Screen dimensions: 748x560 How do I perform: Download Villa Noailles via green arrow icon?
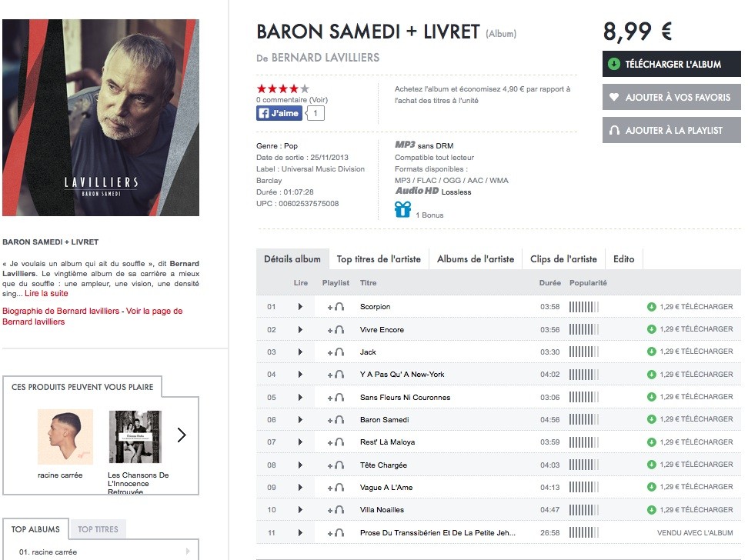651,510
